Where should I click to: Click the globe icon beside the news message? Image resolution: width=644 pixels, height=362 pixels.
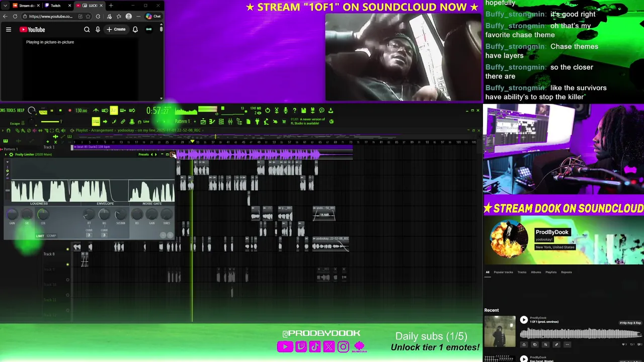(332, 122)
